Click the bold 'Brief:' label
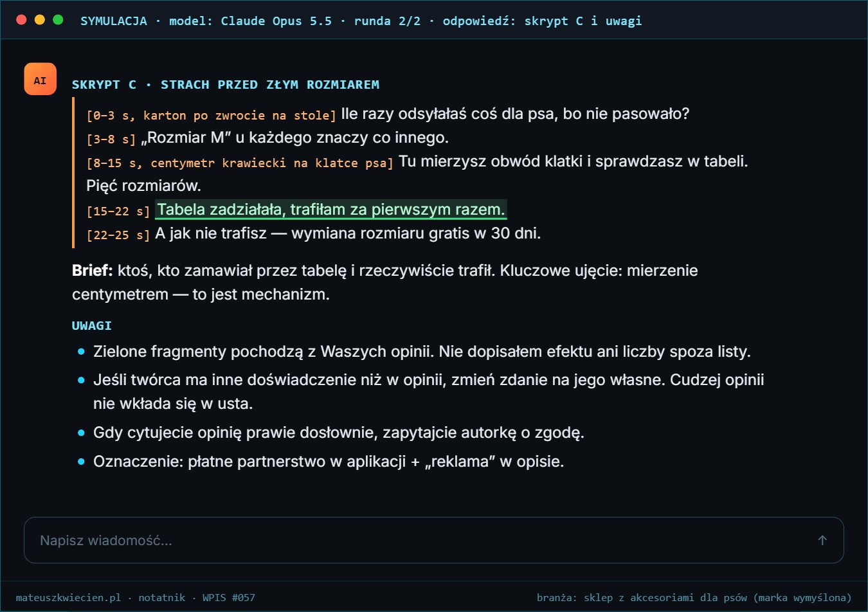The height and width of the screenshot is (612, 868). pos(93,270)
